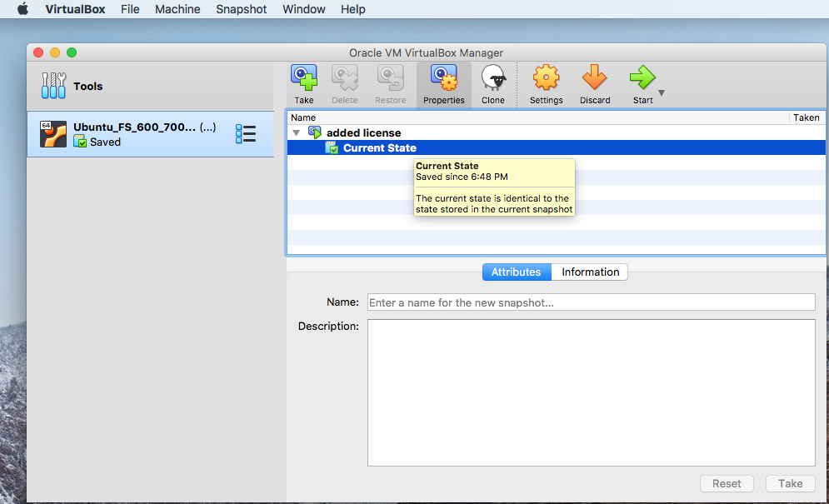
Task: Click inside the Description text area
Action: 591,392
